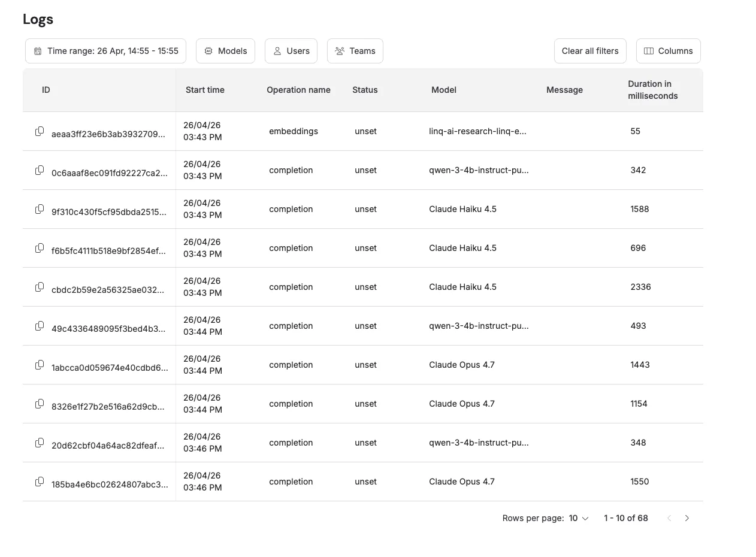Copy ID of log 1abcca0d059674e40cdbd6
This screenshot has width=756, height=557.
[x=40, y=365]
